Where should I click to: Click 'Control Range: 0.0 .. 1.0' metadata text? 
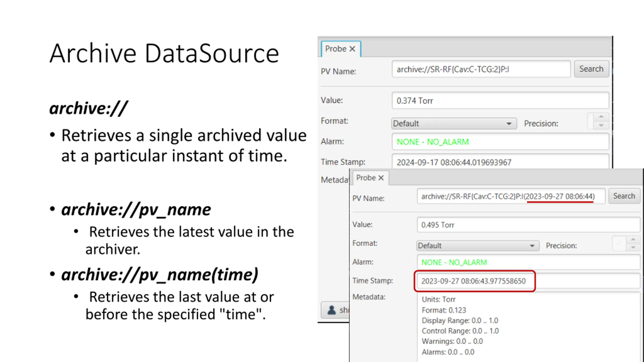tap(460, 331)
